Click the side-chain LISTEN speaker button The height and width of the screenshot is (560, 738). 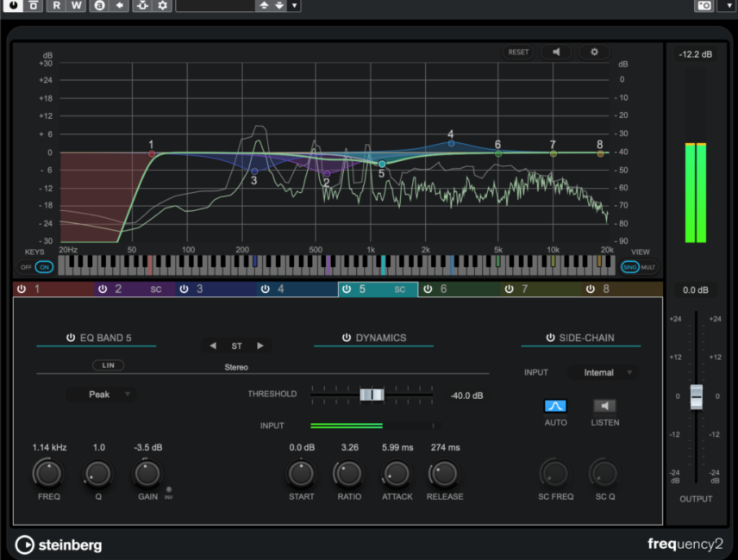click(x=605, y=406)
